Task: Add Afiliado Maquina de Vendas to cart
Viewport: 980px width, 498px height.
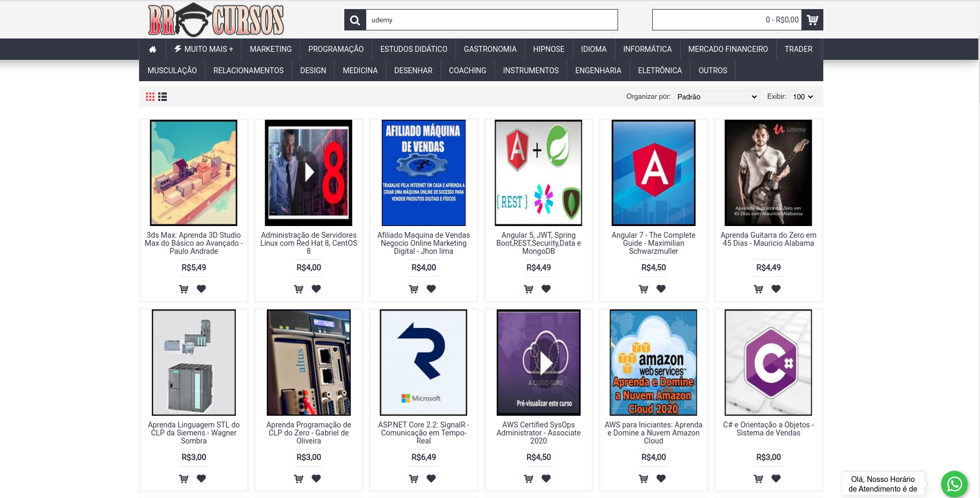Action: coord(414,289)
